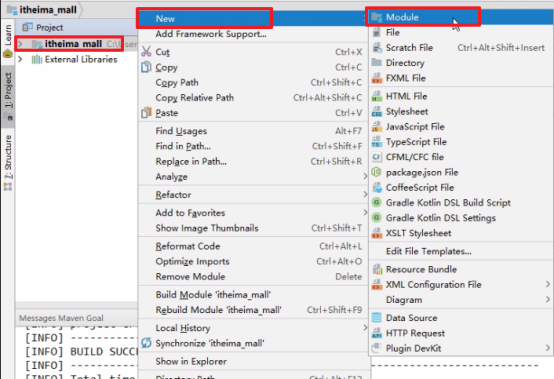
Task: Open the Learn side tool tab
Action: (x=8, y=40)
